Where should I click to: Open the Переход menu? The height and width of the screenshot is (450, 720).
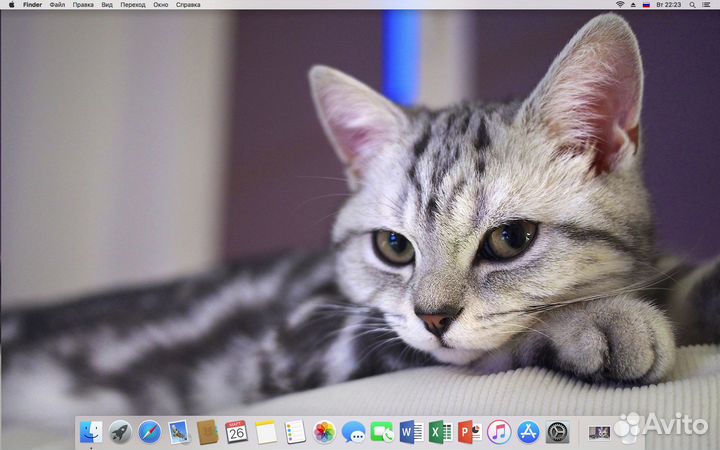click(133, 5)
